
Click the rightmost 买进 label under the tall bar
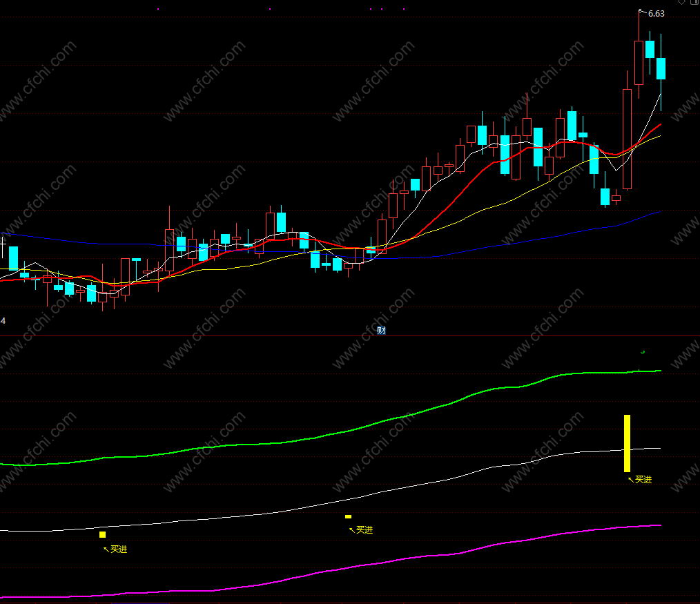click(x=643, y=480)
